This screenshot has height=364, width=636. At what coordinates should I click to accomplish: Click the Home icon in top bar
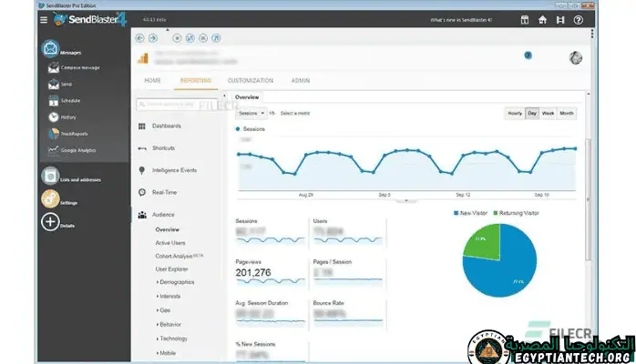(x=542, y=19)
